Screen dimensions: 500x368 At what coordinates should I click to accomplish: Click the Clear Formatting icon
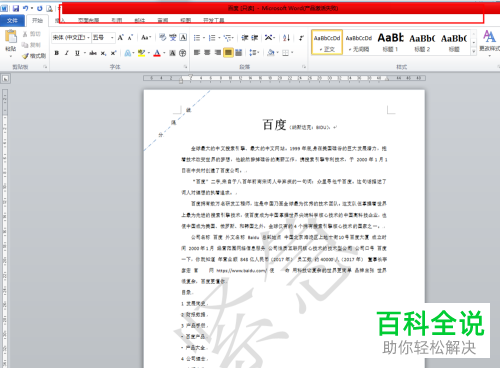coord(163,37)
